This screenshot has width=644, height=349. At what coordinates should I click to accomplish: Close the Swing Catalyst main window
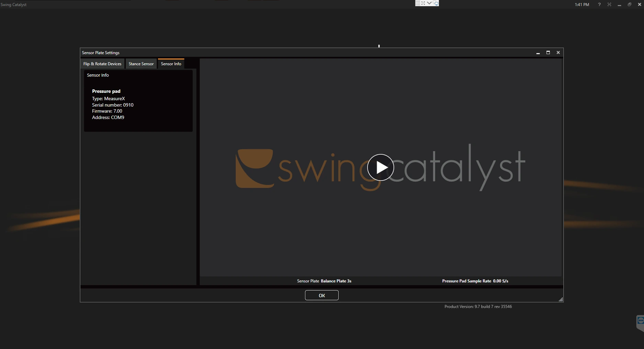pyautogui.click(x=640, y=4)
